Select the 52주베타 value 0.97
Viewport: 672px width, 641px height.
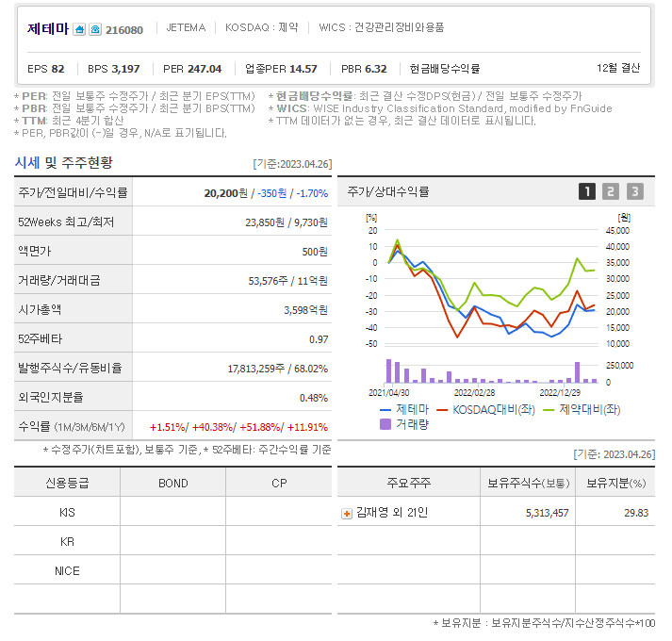(x=319, y=339)
